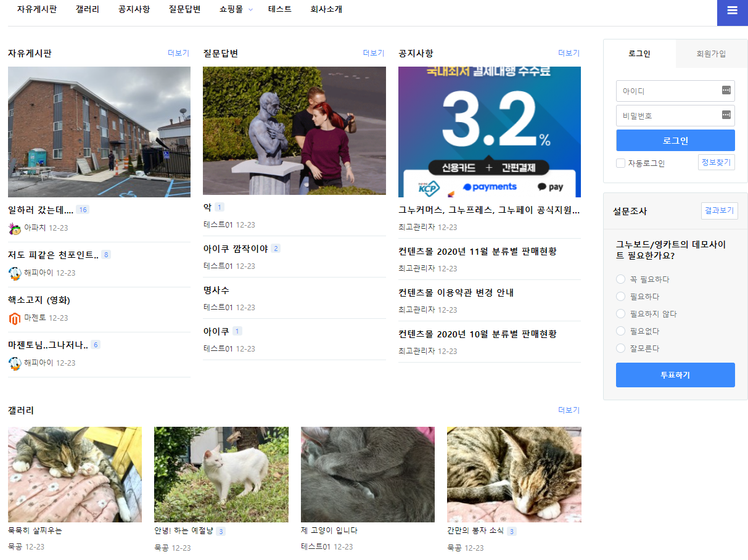Open the white cat gallery thumbnail

coord(221,474)
